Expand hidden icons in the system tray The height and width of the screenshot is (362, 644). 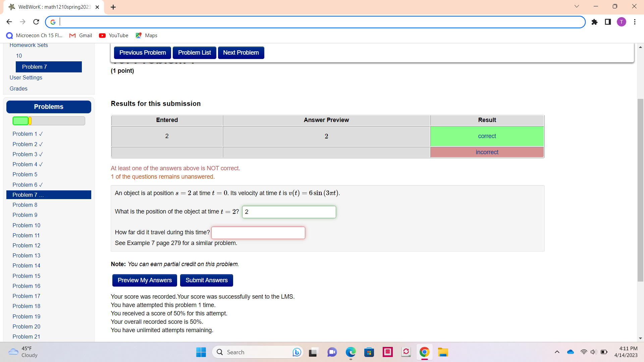(557, 352)
